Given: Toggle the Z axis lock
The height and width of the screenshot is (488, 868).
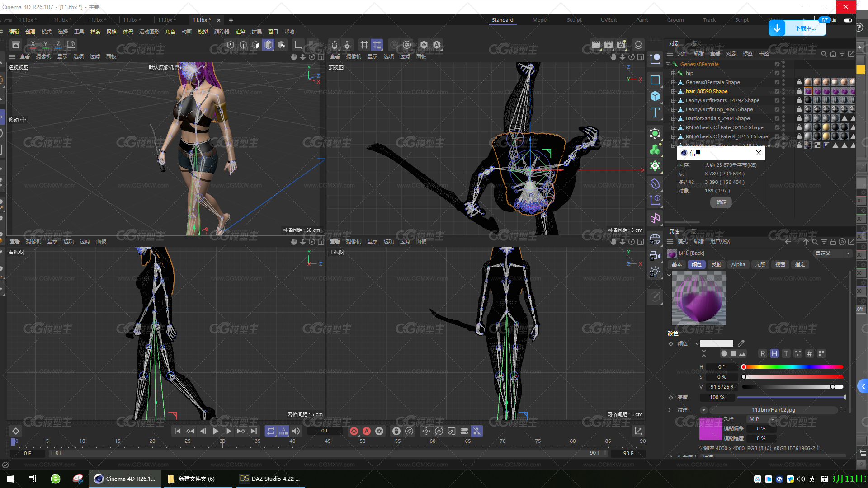Looking at the screenshot, I should click(x=58, y=44).
